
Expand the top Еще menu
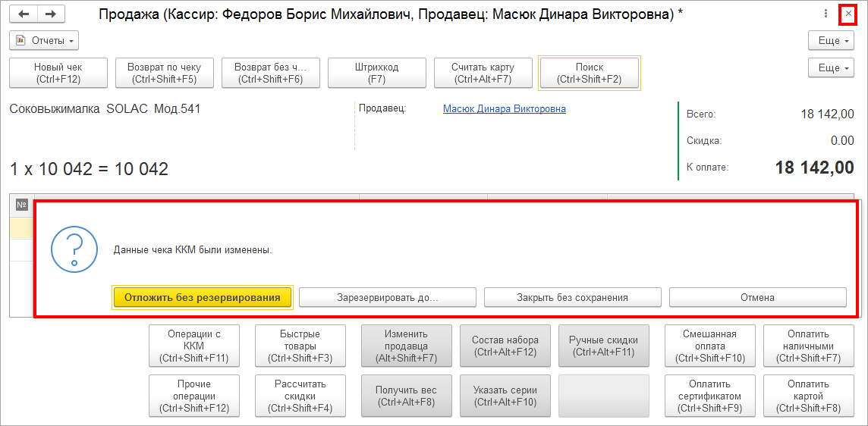point(832,40)
